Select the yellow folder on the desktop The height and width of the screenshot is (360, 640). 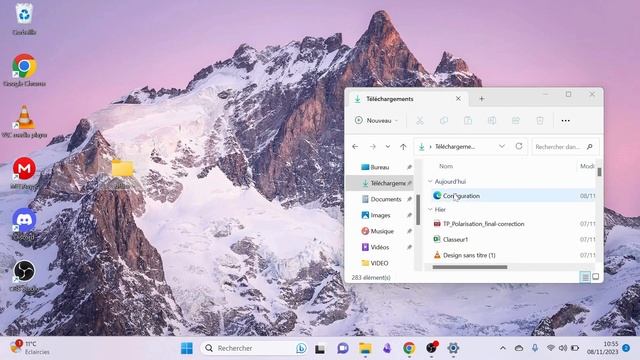click(x=122, y=169)
